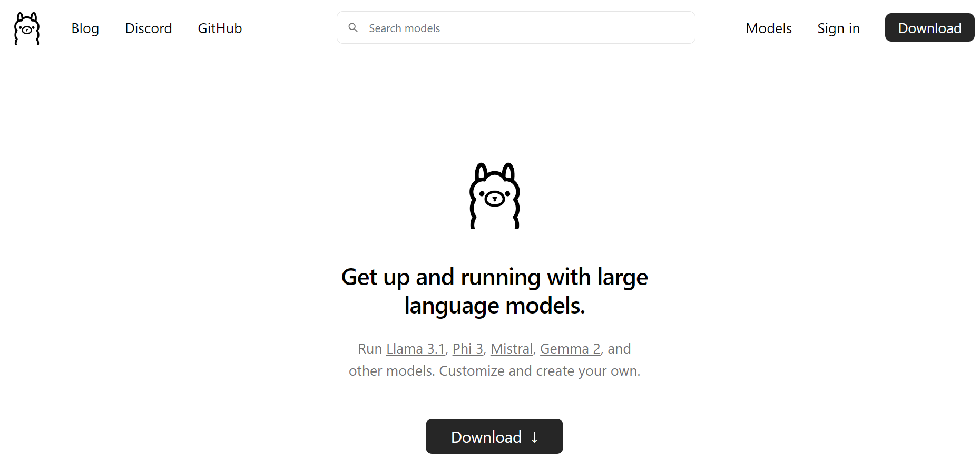Click the Ollama llama logo in the header

point(27,28)
